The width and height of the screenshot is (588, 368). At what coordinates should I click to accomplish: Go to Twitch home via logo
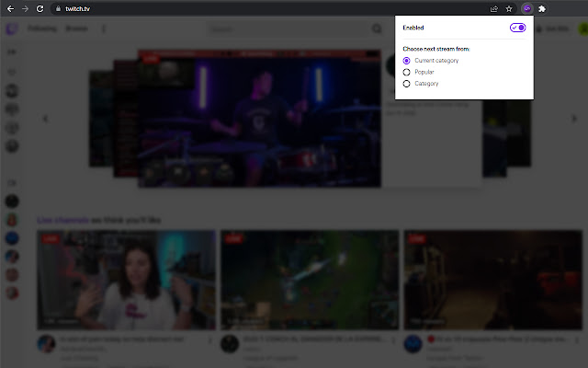coord(12,29)
